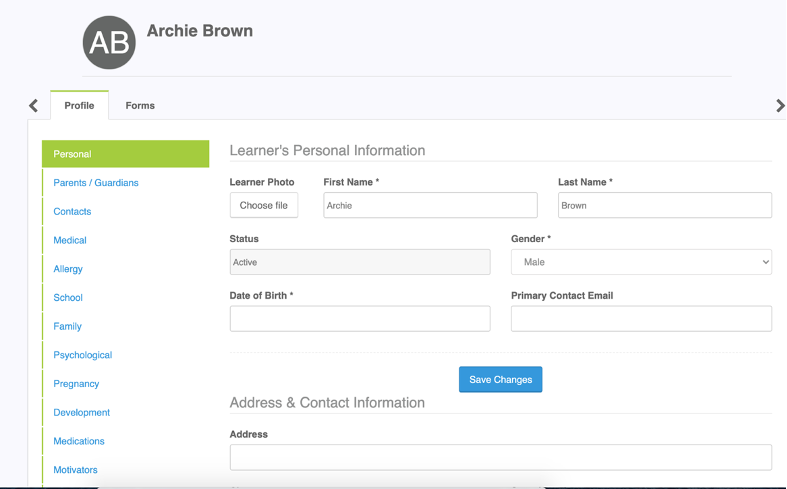
Task: Click the AB avatar circle
Action: [x=109, y=42]
